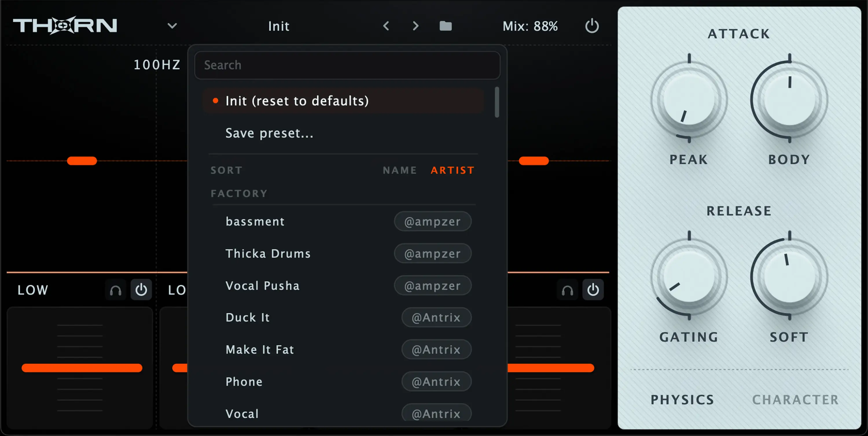Click the BODY attack knob
The width and height of the screenshot is (868, 436).
coord(790,100)
